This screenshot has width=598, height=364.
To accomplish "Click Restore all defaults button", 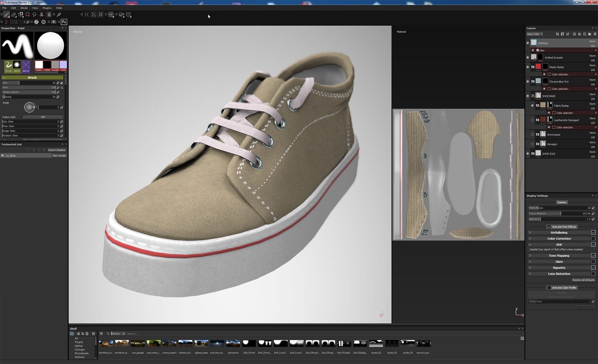I will point(583,280).
